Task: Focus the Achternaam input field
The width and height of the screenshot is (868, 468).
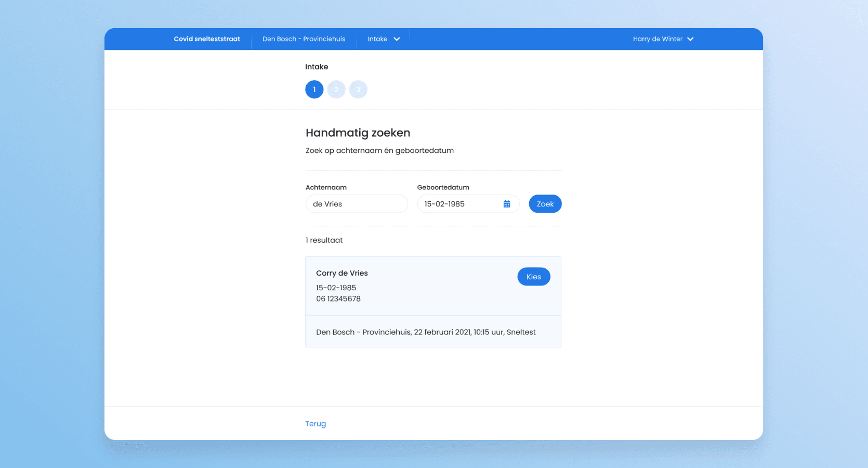Action: (357, 204)
